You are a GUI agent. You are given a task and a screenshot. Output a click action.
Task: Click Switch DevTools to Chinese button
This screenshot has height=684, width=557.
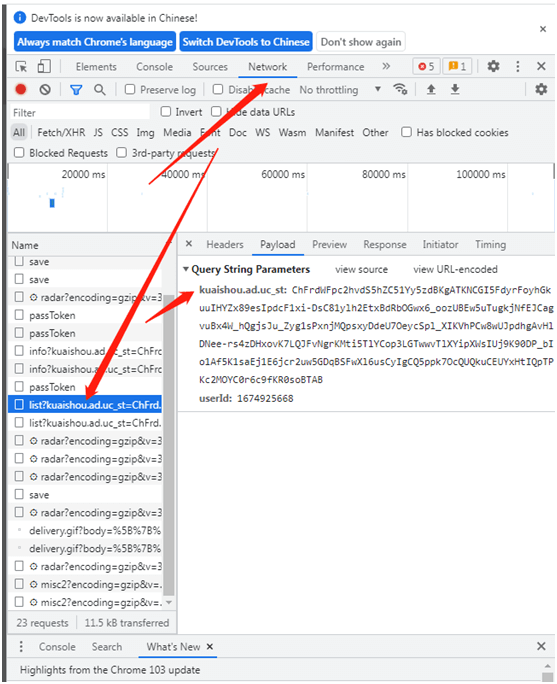tap(246, 42)
